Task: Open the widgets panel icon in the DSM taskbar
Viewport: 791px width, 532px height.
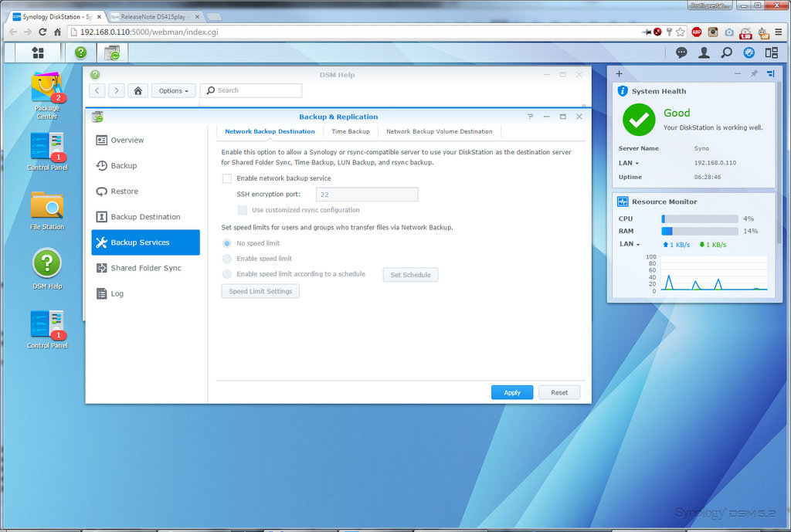Action: coord(772,53)
